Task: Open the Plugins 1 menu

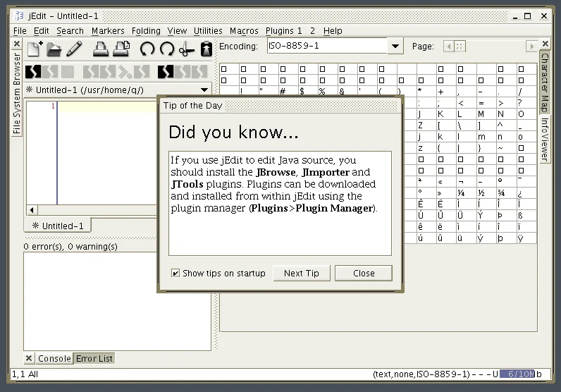Action: click(283, 31)
